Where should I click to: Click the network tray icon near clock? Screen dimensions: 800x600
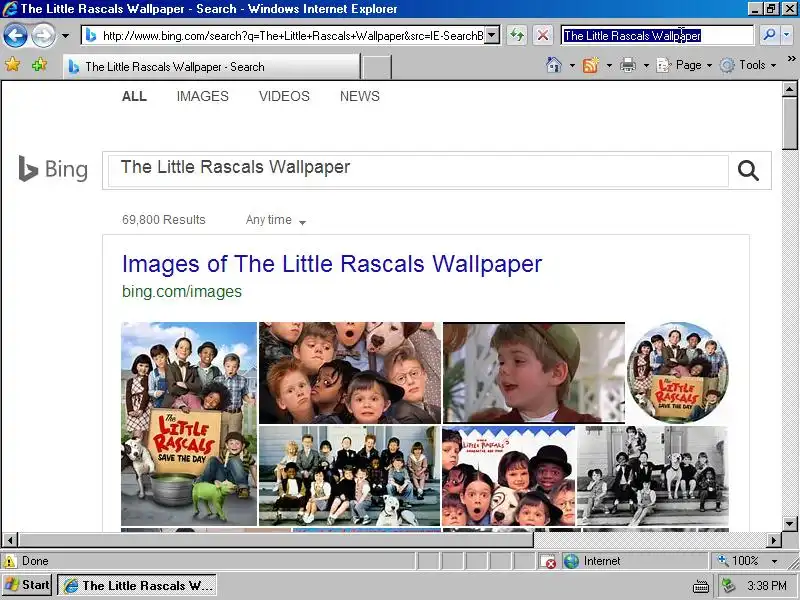click(x=729, y=585)
